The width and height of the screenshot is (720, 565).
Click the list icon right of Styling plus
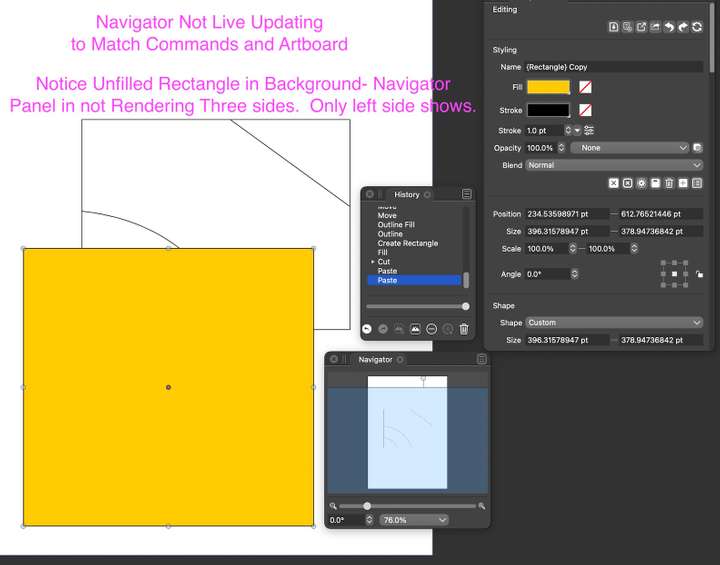(697, 183)
